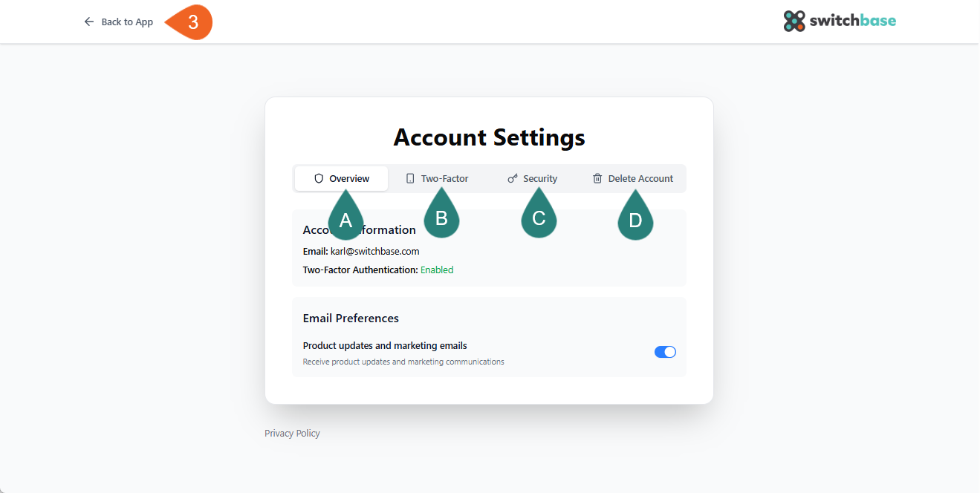Click the teal marker labeled D
The image size is (980, 493).
(635, 218)
